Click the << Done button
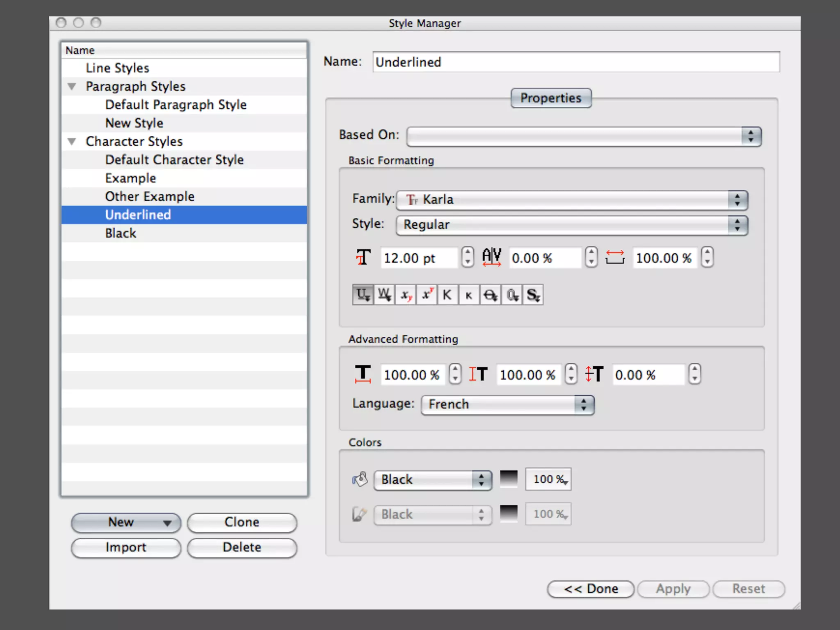This screenshot has height=630, width=840. [x=591, y=589]
